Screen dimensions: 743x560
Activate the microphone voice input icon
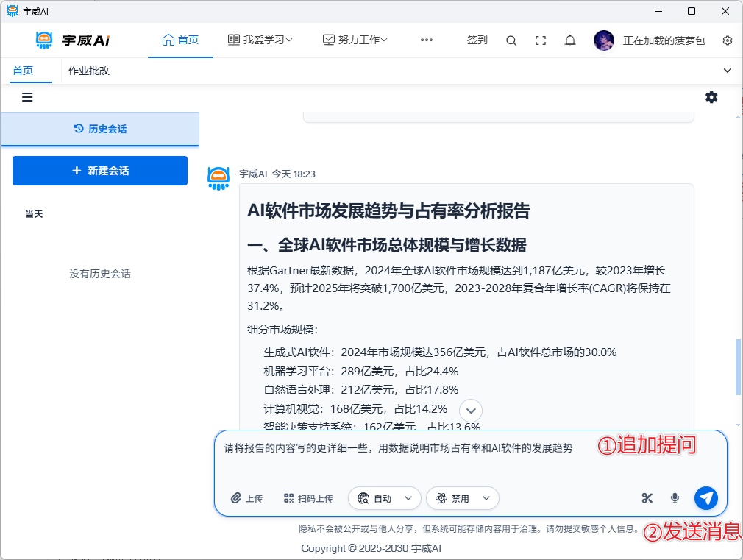(675, 498)
